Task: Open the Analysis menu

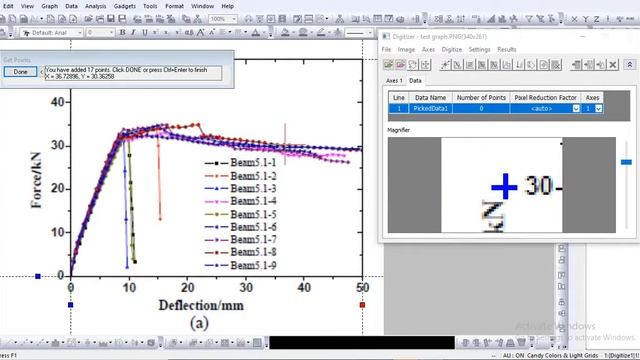Action: [96, 6]
